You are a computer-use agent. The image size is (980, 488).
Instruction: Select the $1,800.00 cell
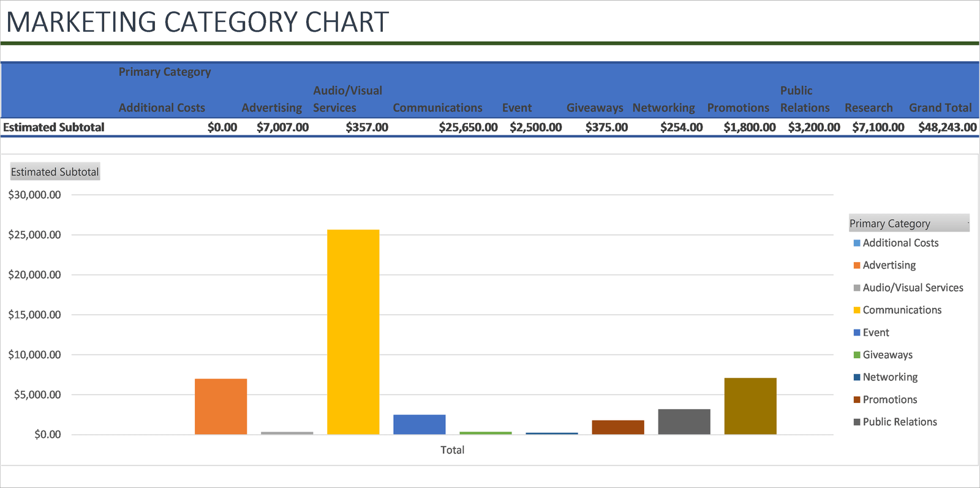coord(750,127)
